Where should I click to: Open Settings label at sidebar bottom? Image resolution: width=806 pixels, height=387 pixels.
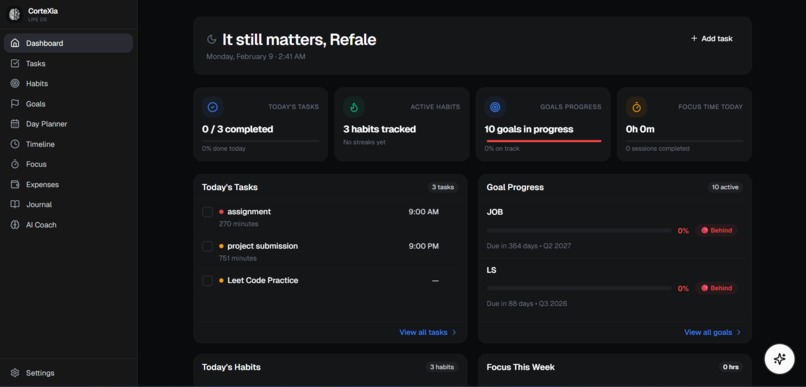click(40, 373)
